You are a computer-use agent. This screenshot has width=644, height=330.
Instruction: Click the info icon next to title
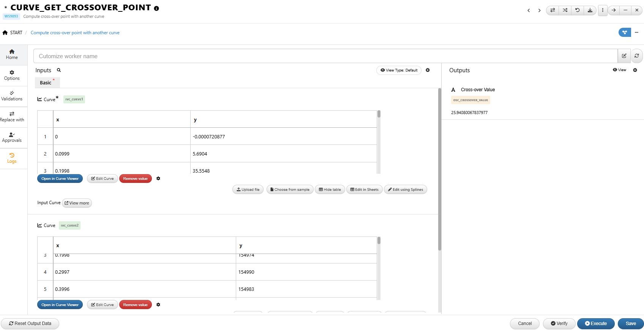pos(156,8)
